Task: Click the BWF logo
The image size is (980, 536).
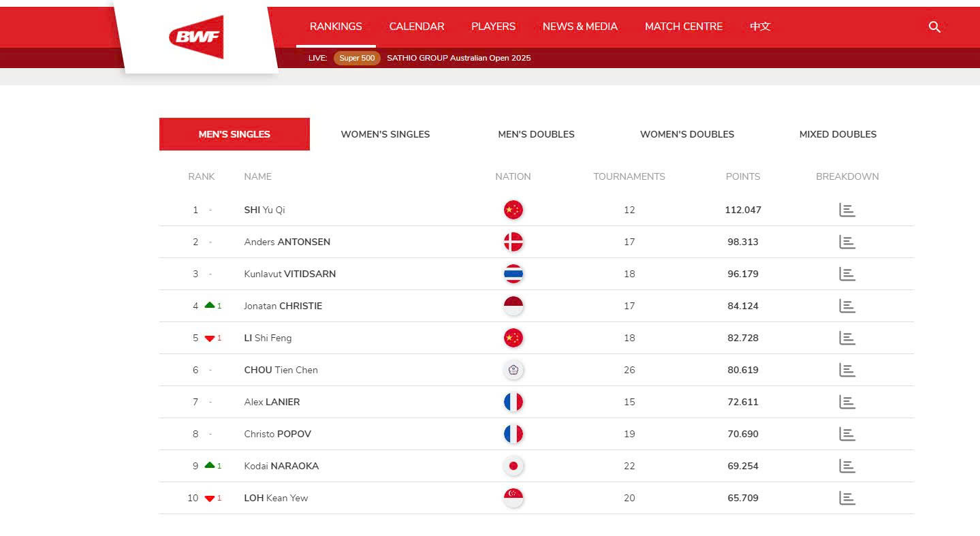Action: point(196,37)
